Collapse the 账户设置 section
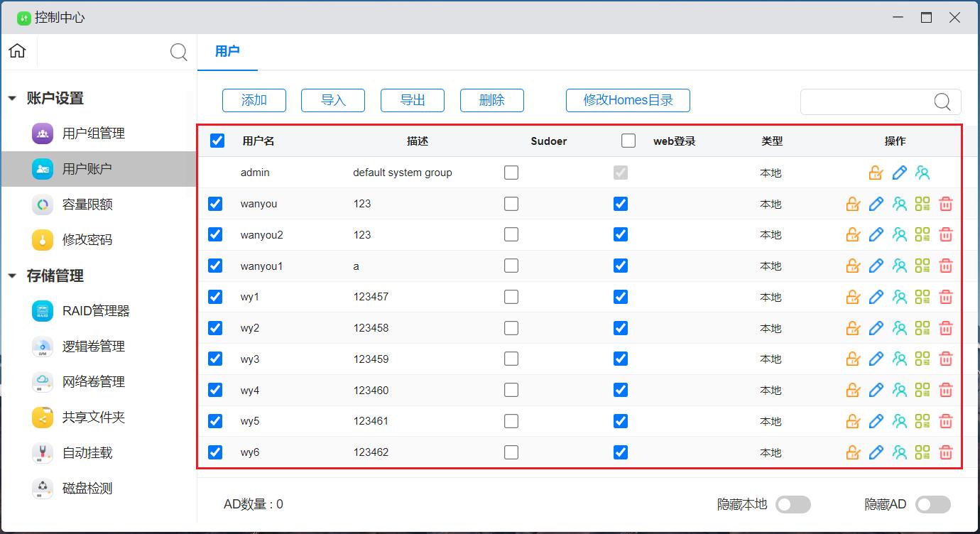The height and width of the screenshot is (534, 980). click(x=12, y=99)
